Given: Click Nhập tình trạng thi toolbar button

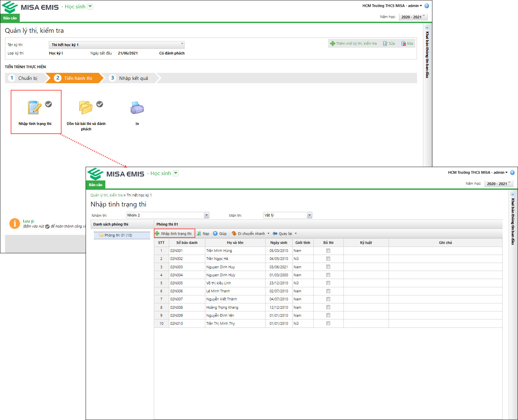Looking at the screenshot, I should point(174,234).
